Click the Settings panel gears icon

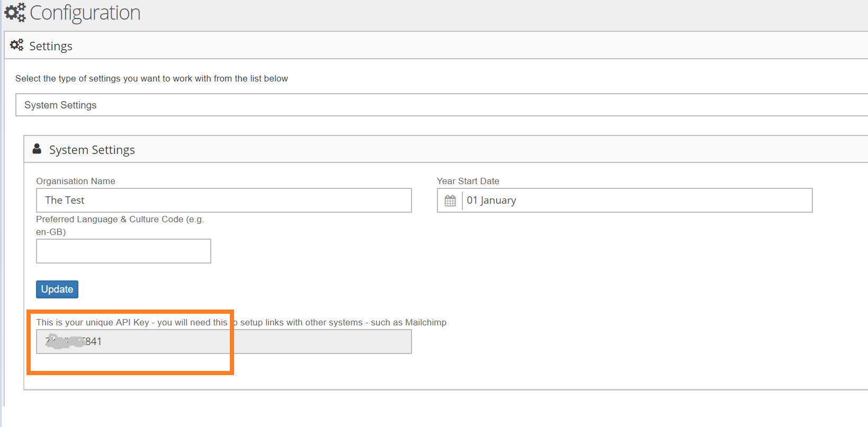click(x=17, y=45)
